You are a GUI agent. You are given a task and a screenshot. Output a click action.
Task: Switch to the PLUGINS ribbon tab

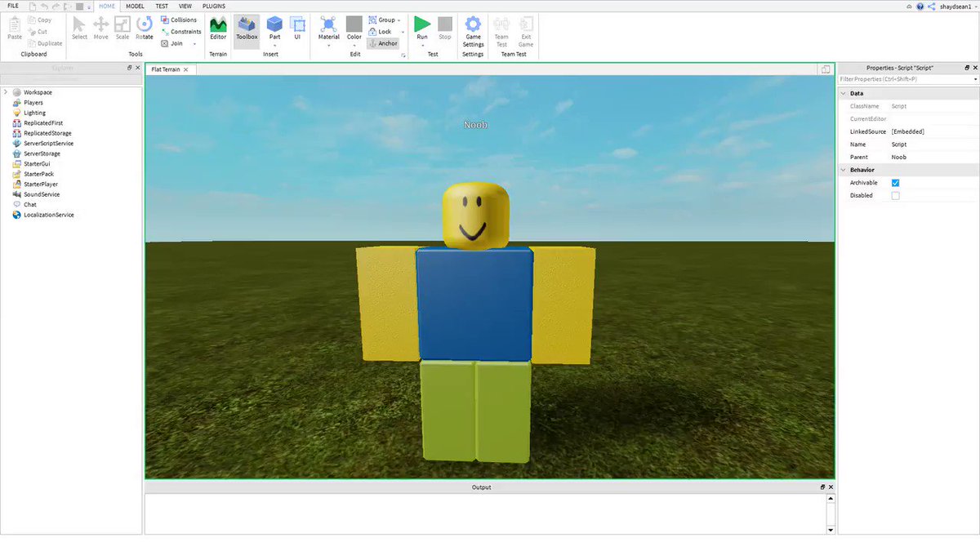pyautogui.click(x=214, y=6)
